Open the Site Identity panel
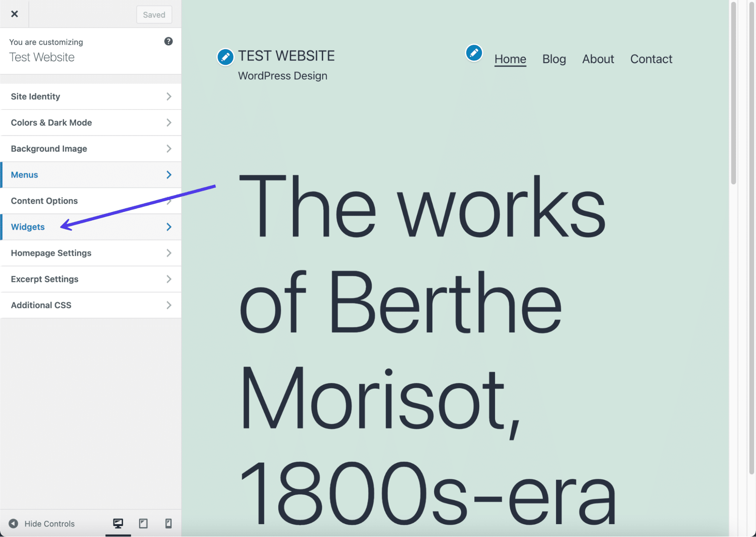This screenshot has width=756, height=537. [x=91, y=96]
